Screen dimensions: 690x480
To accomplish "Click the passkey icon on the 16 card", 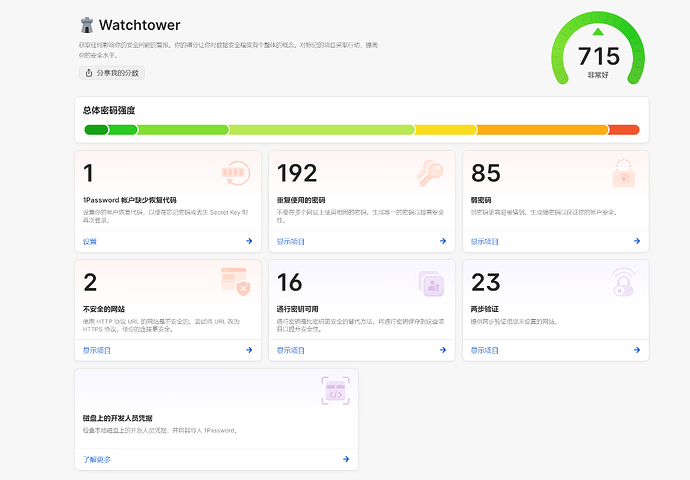I will click(x=430, y=282).
